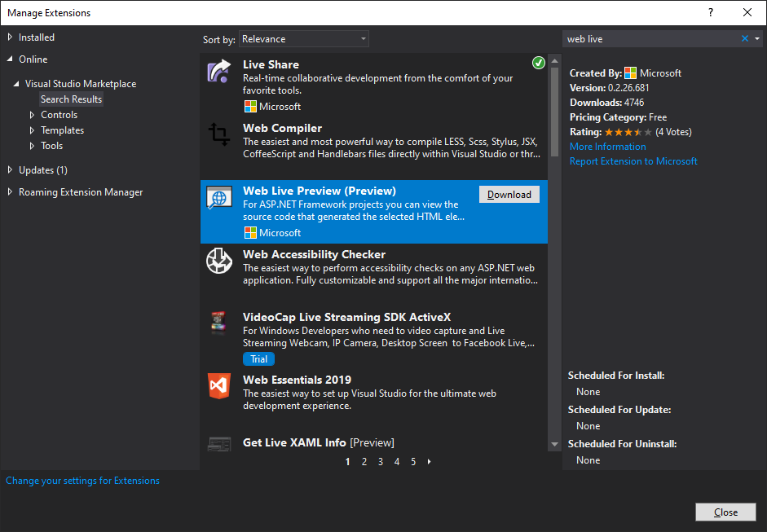Select Search Results in the tree
The height and width of the screenshot is (532, 767).
click(x=71, y=99)
